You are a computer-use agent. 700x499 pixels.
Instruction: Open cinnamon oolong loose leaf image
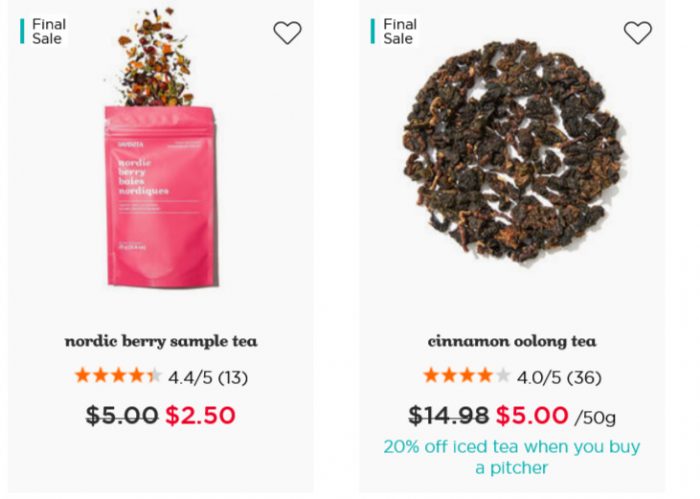click(x=512, y=150)
